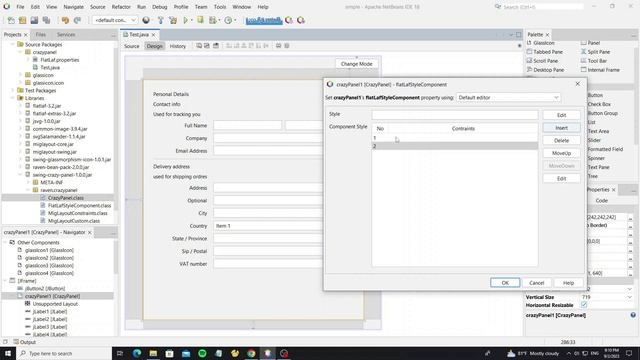The width and height of the screenshot is (640, 360).
Task: Switch to the Source view tab
Action: tap(131, 46)
